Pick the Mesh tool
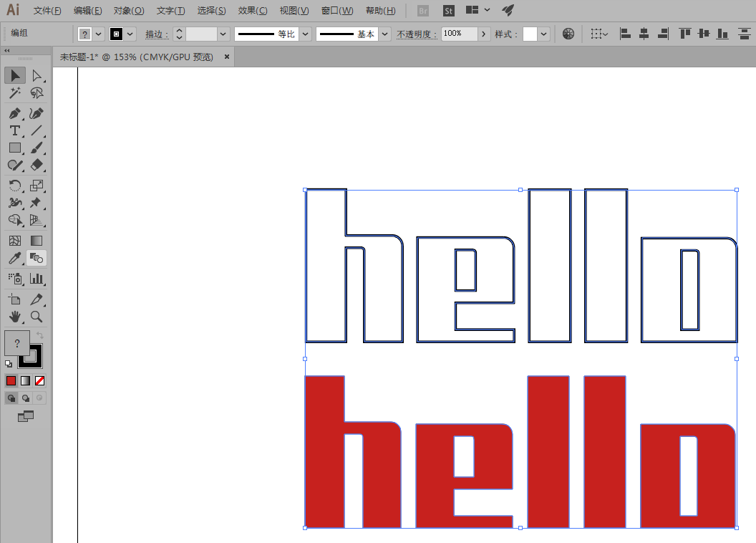This screenshot has height=543, width=756. 15,241
